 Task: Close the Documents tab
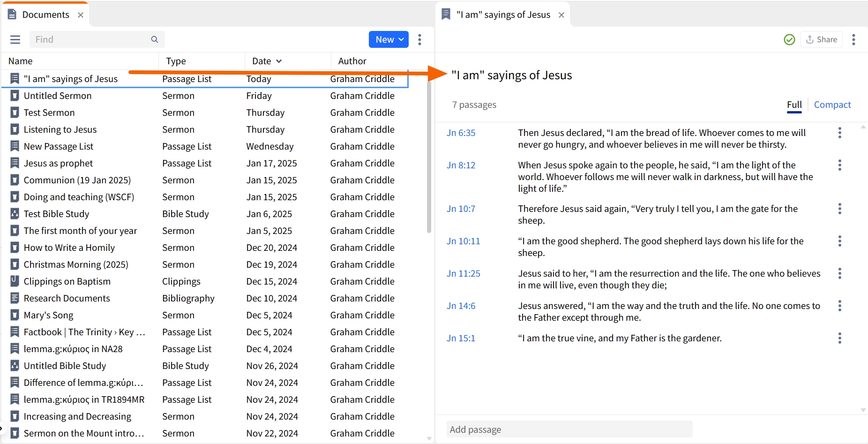tap(81, 15)
